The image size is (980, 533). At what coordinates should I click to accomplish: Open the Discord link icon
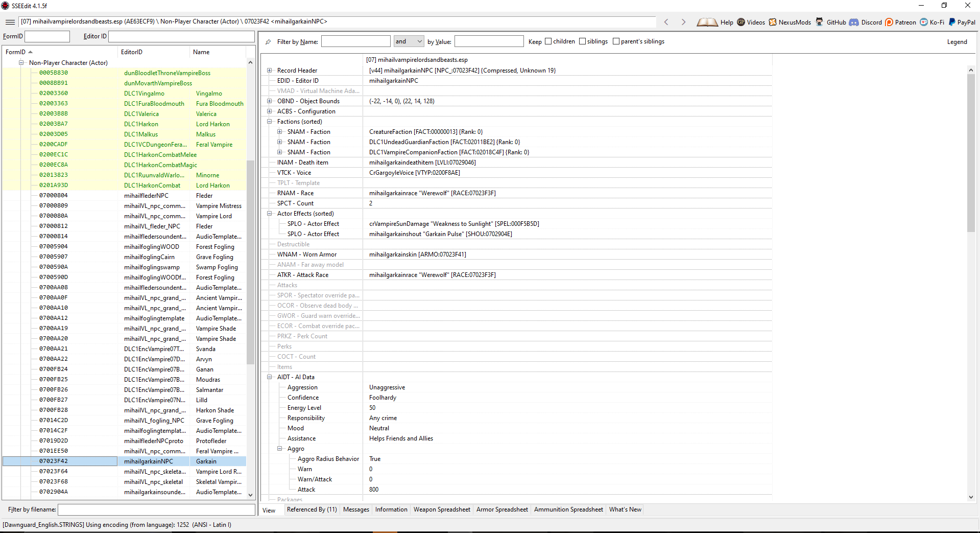coord(852,22)
